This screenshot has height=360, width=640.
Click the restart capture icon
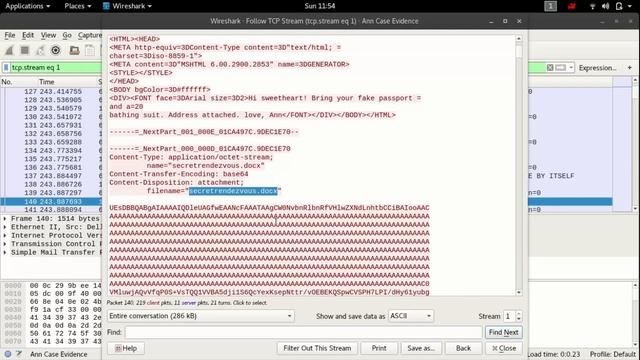click(40, 50)
